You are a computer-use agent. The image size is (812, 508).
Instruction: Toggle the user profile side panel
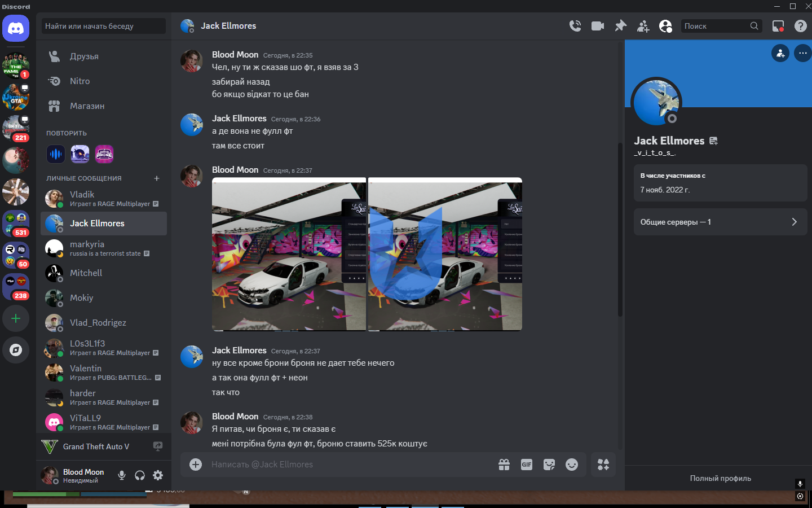click(665, 26)
